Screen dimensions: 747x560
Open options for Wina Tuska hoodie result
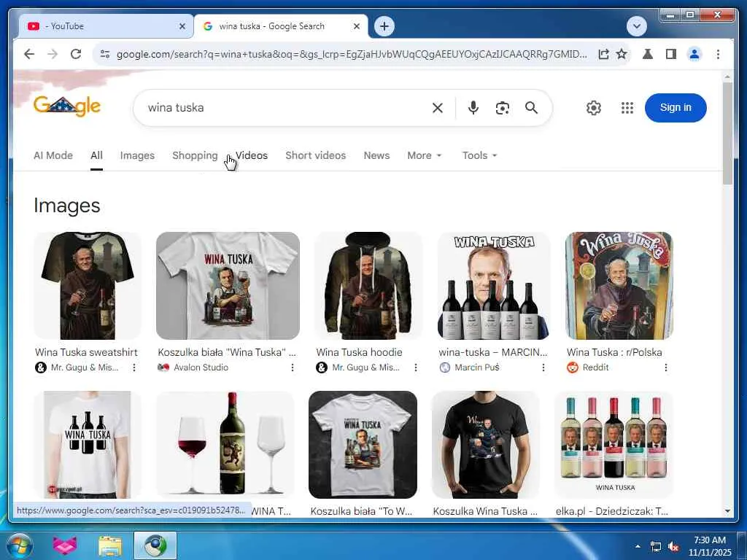(x=415, y=367)
